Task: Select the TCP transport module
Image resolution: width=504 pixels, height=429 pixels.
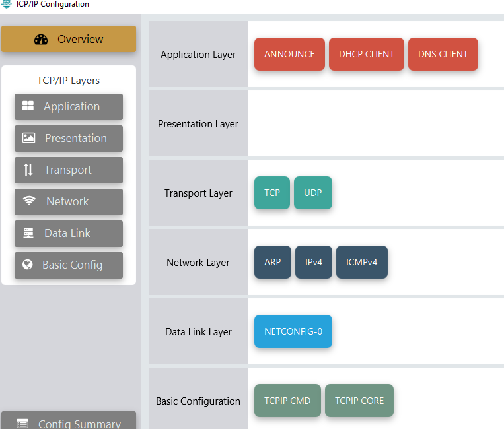Action: tap(271, 193)
